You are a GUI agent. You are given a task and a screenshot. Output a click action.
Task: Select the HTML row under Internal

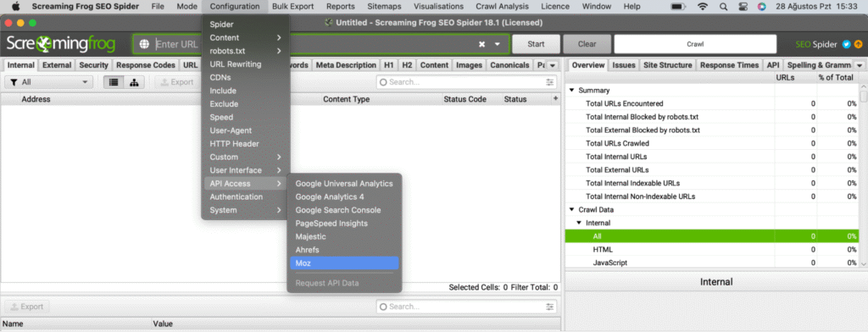(x=712, y=250)
